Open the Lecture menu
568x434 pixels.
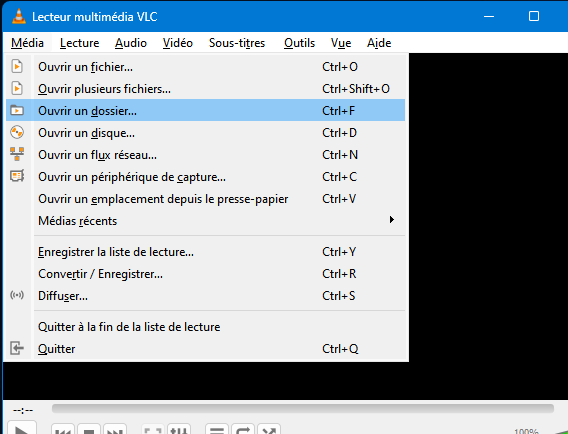click(x=79, y=43)
